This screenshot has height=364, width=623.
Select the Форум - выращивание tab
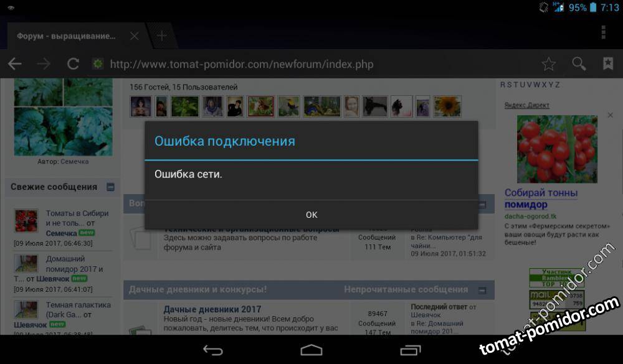(x=66, y=36)
